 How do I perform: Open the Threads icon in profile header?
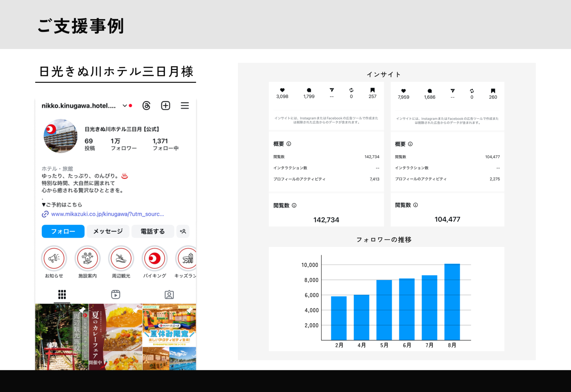[x=146, y=106]
